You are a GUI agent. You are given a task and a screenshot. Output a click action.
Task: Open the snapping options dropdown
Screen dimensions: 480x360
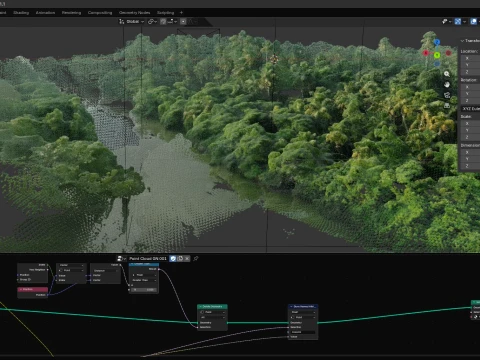pos(172,21)
